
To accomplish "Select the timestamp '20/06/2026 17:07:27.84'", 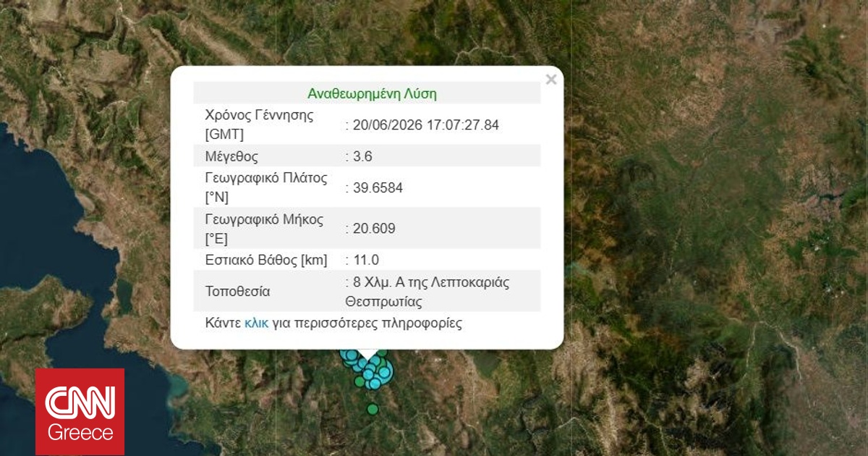I will point(425,124).
